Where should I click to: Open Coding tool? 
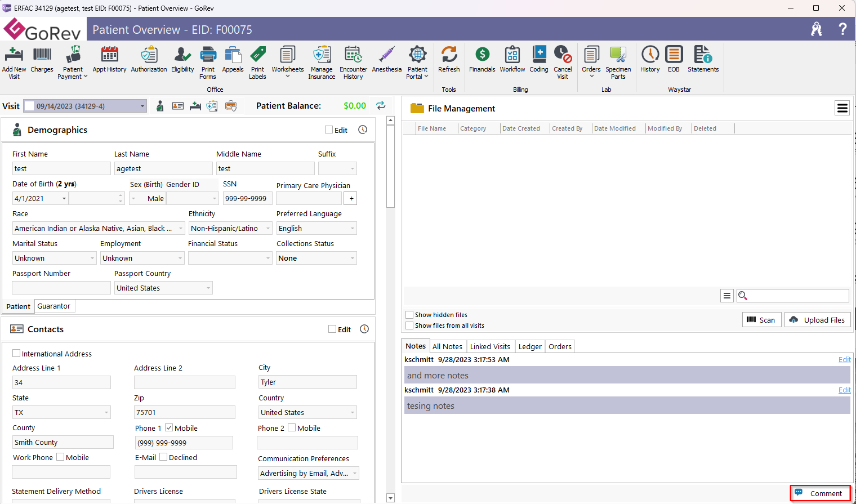pos(539,60)
